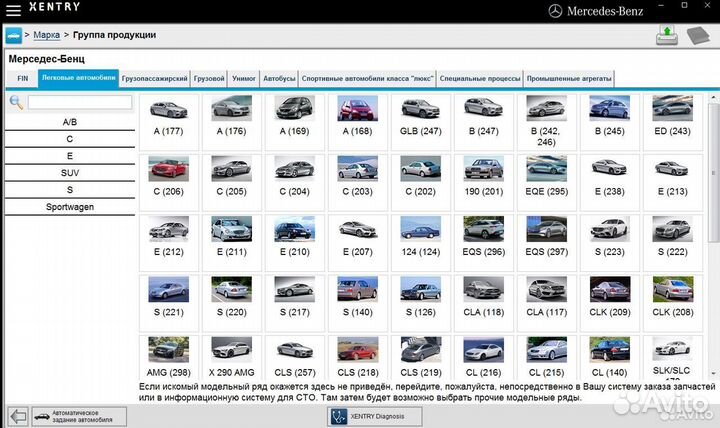Select the CLA (117) model
This screenshot has width=720, height=428.
tap(546, 303)
